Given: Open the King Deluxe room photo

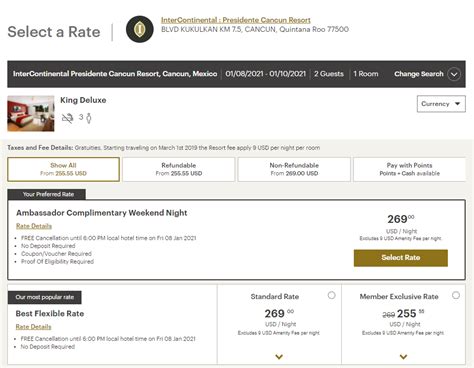Looking at the screenshot, I should click(31, 113).
